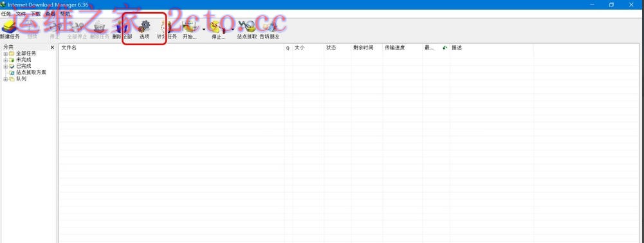The image size is (644, 243).
Task: Expand the 全部任务 tree node
Action: [5, 54]
